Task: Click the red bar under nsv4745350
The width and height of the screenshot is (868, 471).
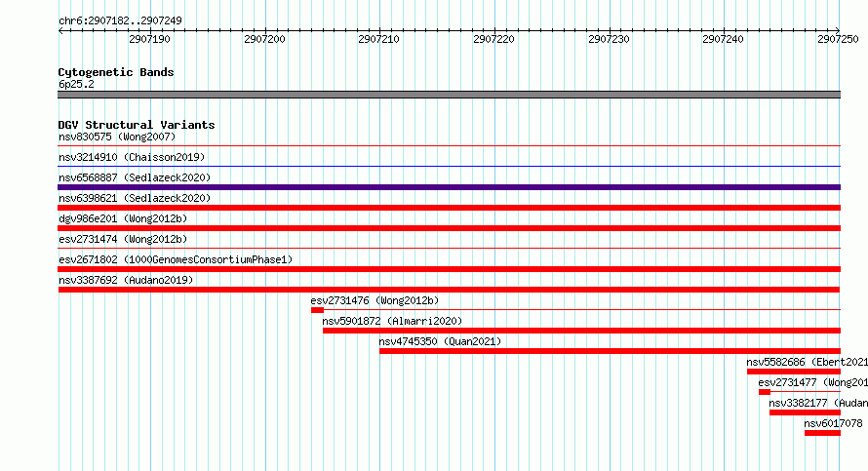Action: point(610,351)
